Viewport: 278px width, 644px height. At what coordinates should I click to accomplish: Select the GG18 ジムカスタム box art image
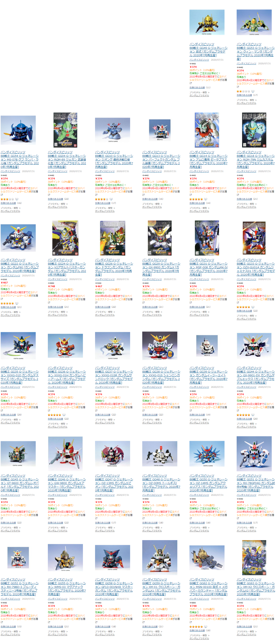tap(254, 130)
